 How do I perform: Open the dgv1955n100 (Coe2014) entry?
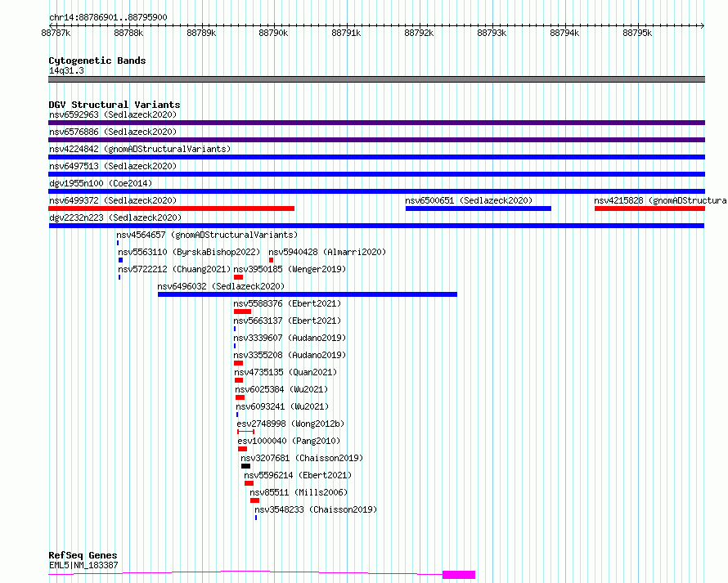[101, 183]
